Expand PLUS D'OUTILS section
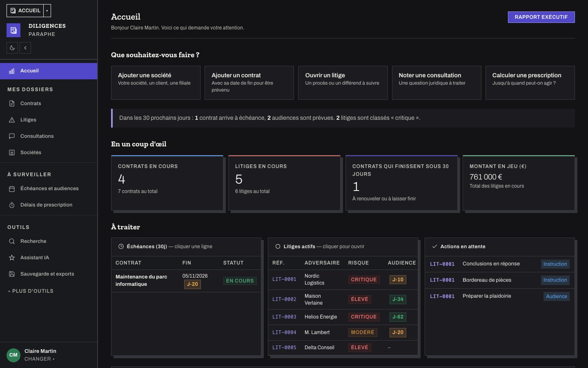Image resolution: width=588 pixels, height=368 pixels. [31, 291]
